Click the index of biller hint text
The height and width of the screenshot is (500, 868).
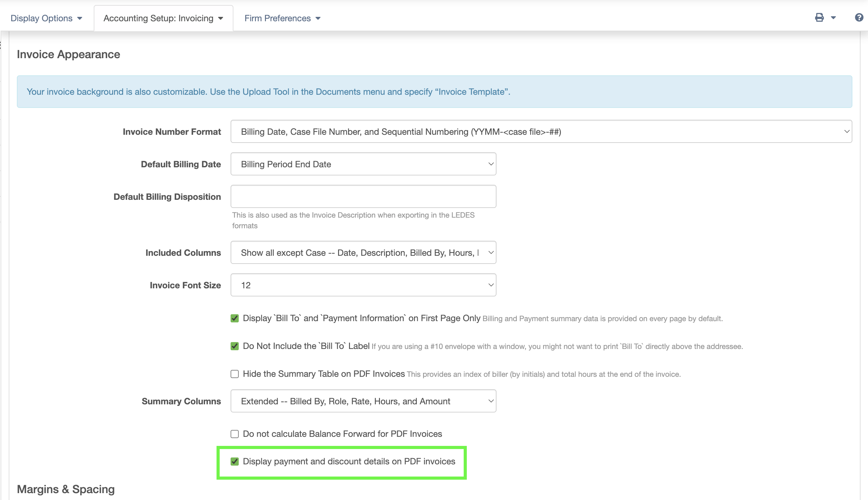coord(544,374)
